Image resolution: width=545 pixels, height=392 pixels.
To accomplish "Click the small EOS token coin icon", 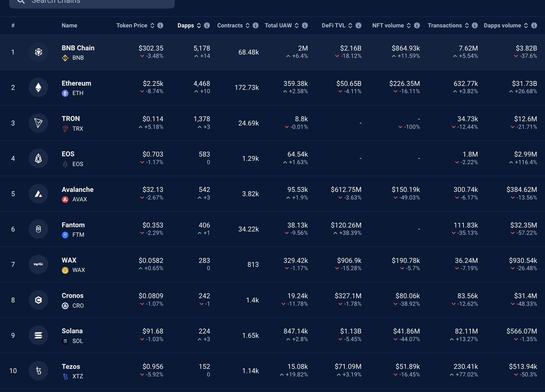I will [x=65, y=164].
